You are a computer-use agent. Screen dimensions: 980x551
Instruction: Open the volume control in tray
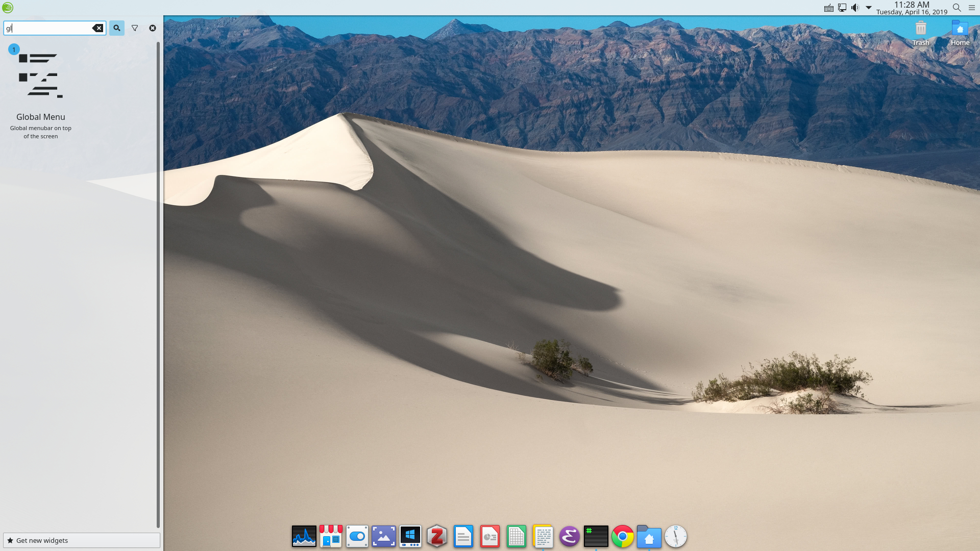(x=855, y=8)
